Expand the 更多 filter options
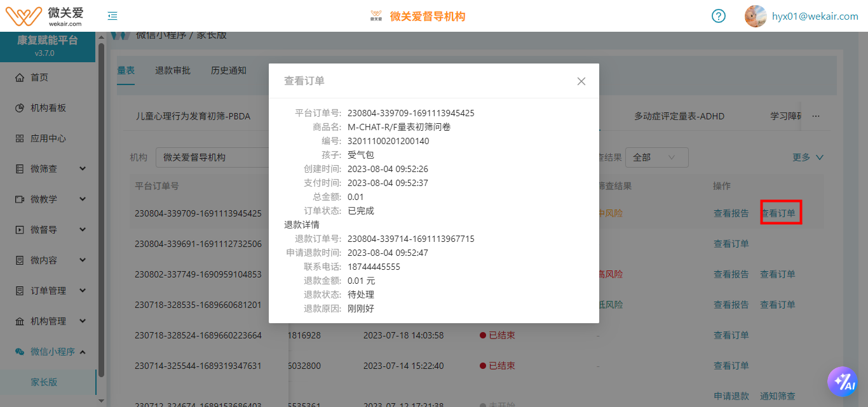The height and width of the screenshot is (407, 868). click(x=808, y=157)
